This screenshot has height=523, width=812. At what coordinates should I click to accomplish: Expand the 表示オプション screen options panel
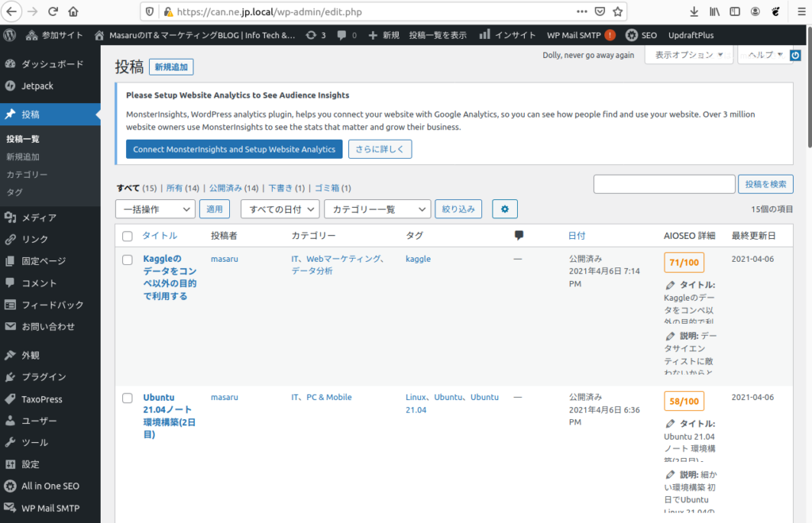(688, 55)
